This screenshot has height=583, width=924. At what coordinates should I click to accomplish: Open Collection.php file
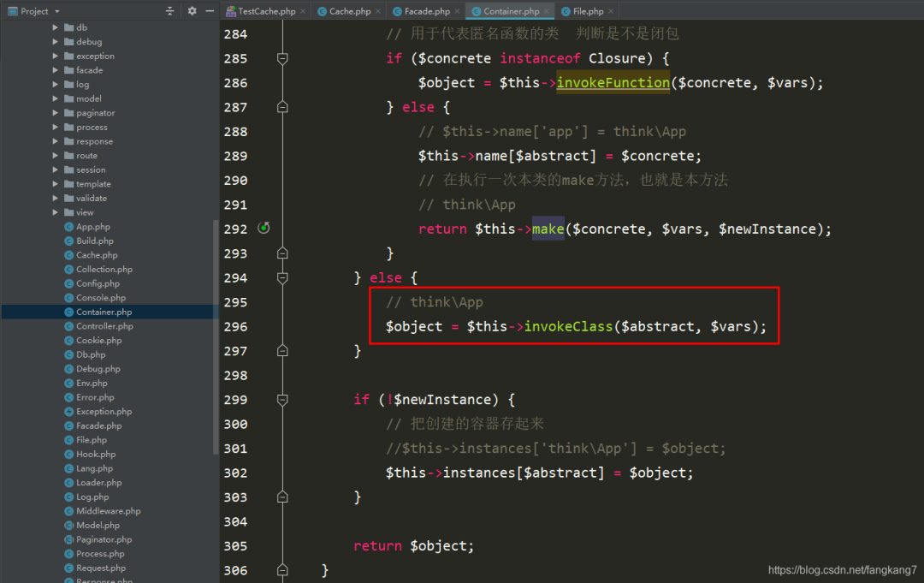click(x=98, y=269)
